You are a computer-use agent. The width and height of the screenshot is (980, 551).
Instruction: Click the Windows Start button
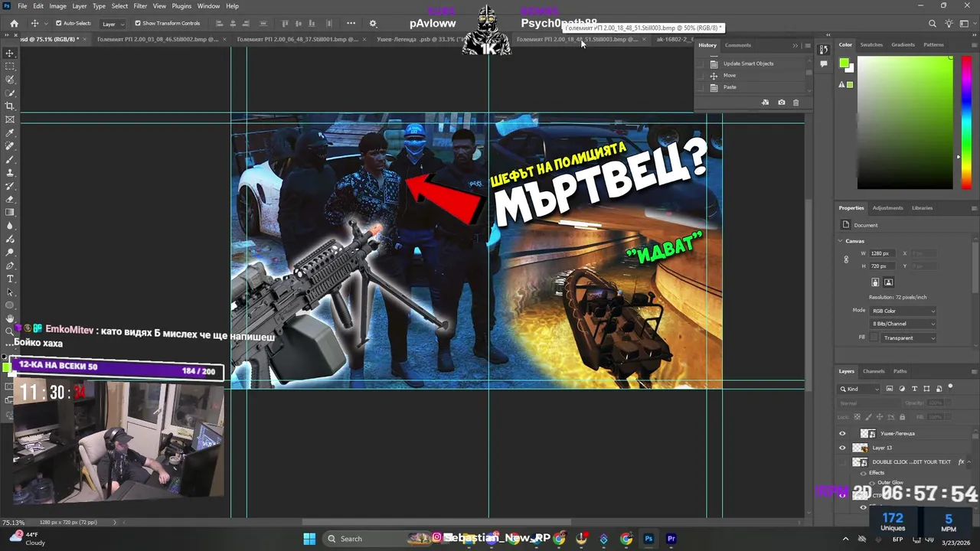point(309,539)
